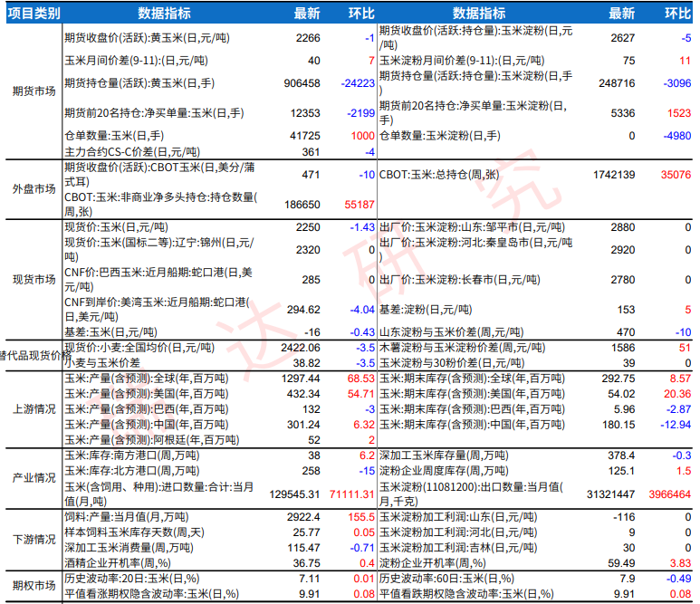Click 深加工玉米消费量 value 115.47
Viewport: 700px width, 604px height.
point(303,547)
